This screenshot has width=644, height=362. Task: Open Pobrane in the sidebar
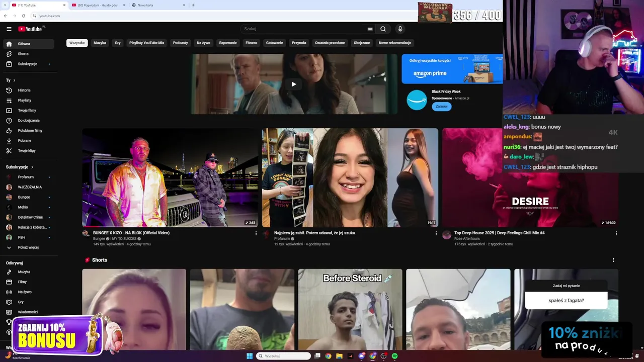click(29, 141)
